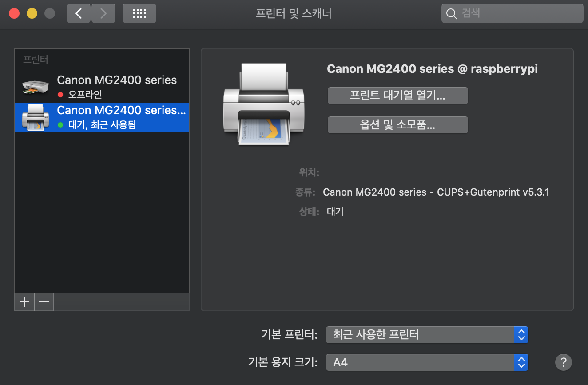
Task: Open the 기본 용지 크기 paper size dropdown
Action: tap(427, 362)
